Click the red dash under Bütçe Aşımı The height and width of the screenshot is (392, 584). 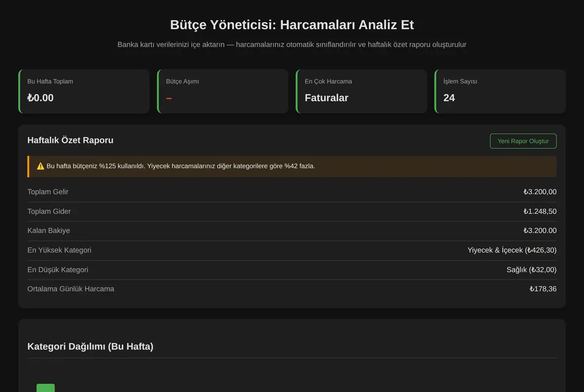169,98
